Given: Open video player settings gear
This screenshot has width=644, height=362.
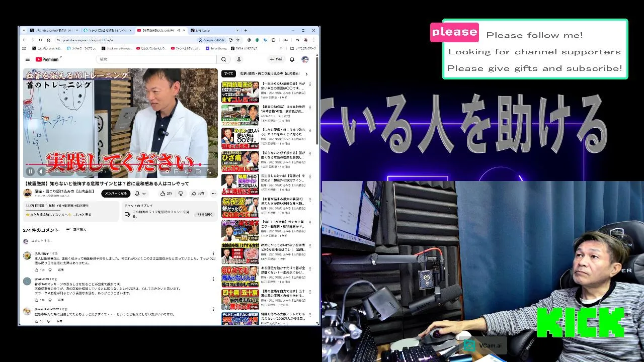Looking at the screenshot, I should coord(188,171).
